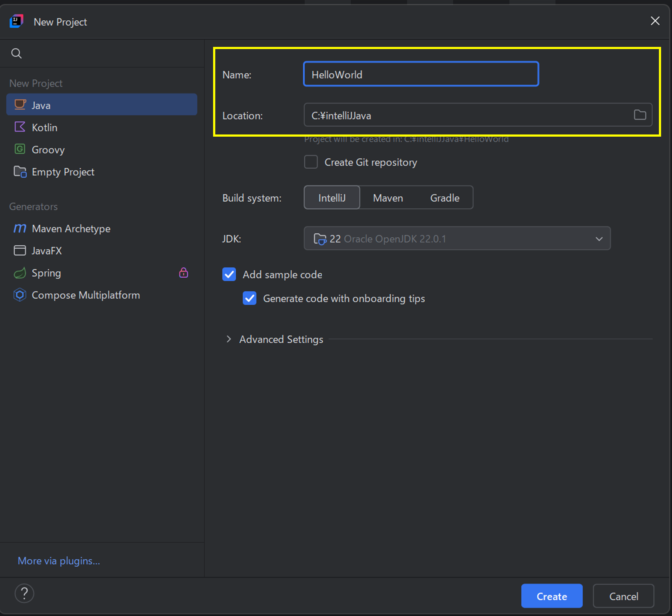Select Maven build system
The image size is (672, 616).
pos(388,198)
